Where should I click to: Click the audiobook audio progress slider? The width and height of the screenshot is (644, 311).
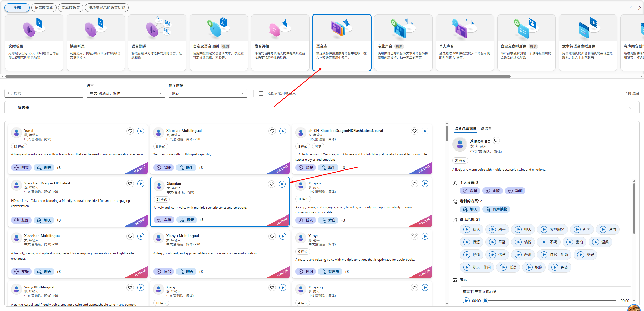pos(551,301)
